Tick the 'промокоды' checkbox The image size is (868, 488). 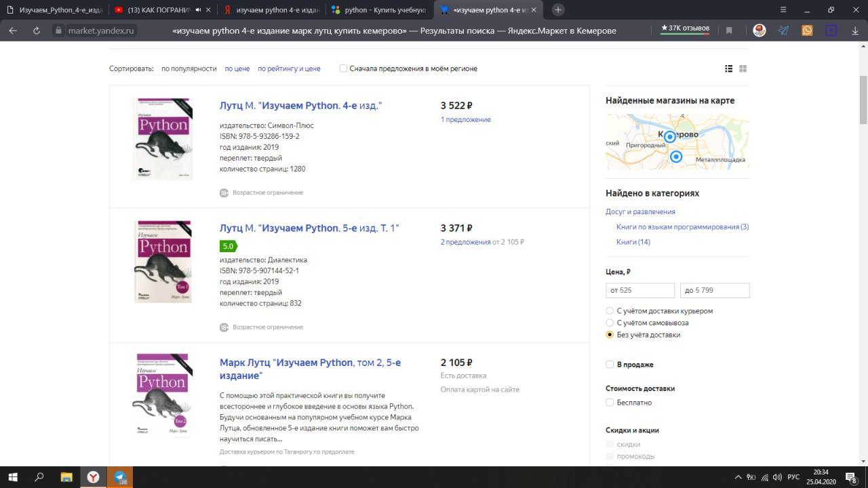(610, 456)
